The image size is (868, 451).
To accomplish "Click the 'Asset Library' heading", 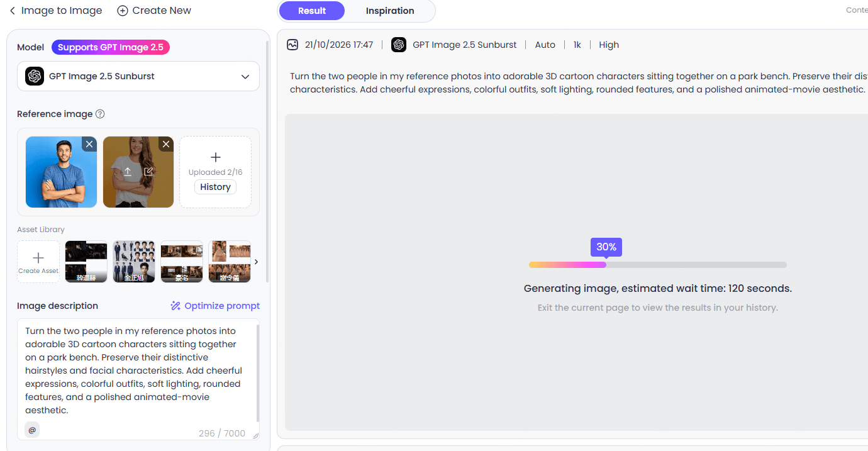I will pyautogui.click(x=41, y=230).
